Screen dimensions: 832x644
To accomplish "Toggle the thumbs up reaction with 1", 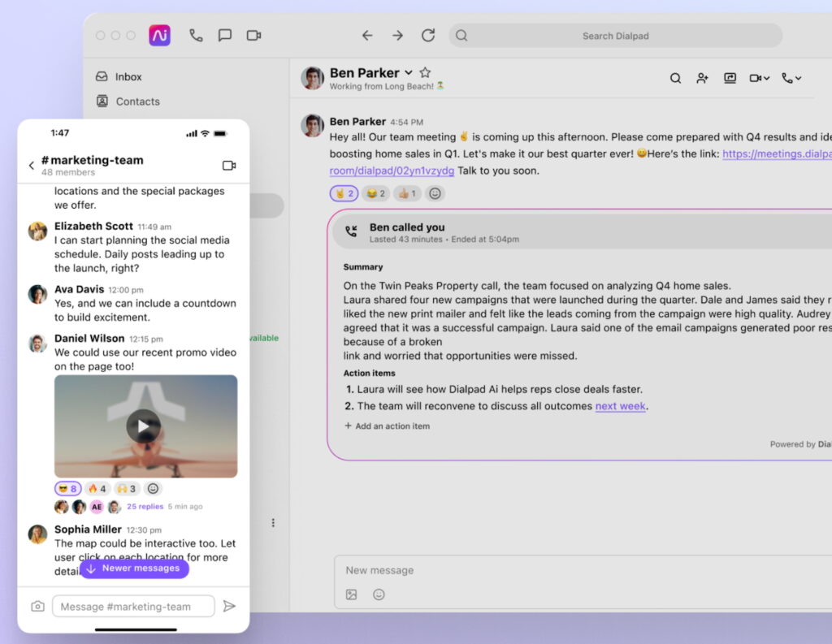I will [x=407, y=193].
